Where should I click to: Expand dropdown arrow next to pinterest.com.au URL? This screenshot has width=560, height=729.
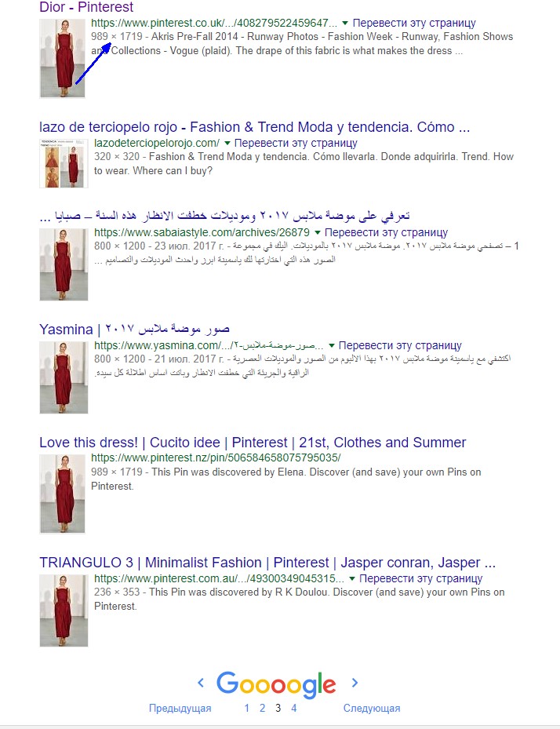tap(352, 578)
